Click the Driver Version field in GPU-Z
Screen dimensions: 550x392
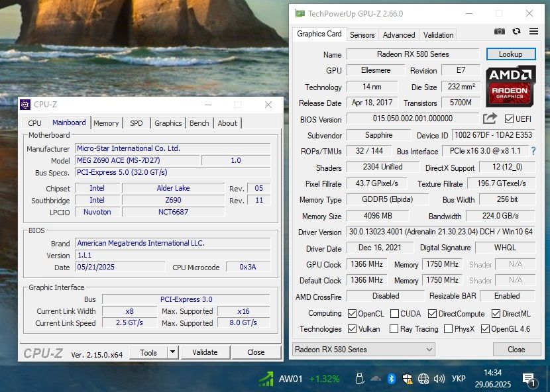[441, 232]
